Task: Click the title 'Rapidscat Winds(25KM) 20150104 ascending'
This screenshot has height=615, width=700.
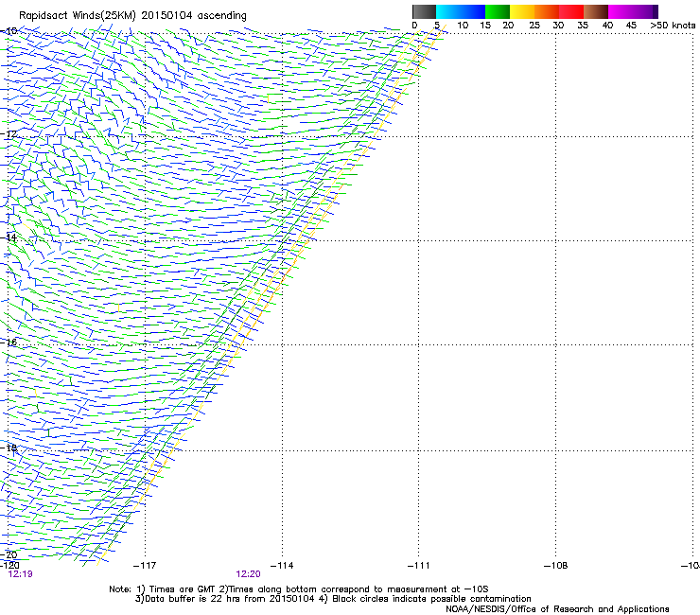Action: pyautogui.click(x=132, y=16)
